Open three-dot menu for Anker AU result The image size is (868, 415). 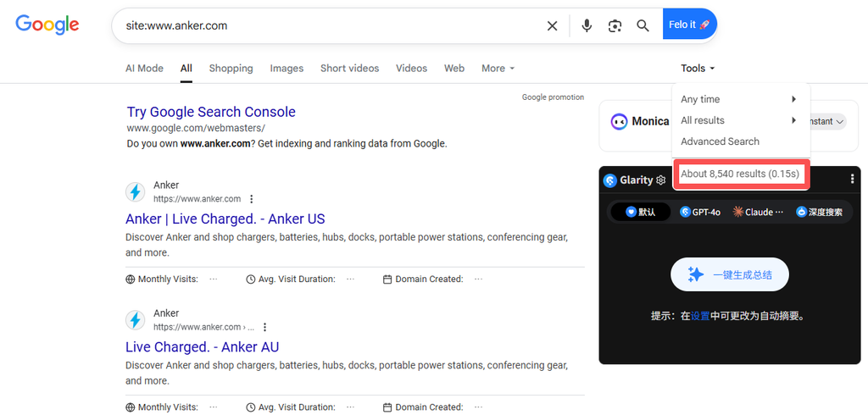(x=264, y=327)
